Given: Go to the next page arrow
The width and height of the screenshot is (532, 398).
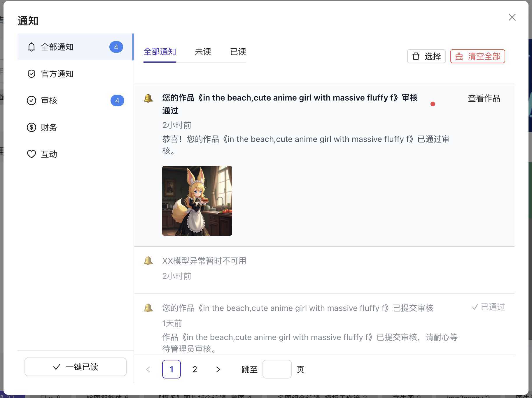Looking at the screenshot, I should click(218, 369).
